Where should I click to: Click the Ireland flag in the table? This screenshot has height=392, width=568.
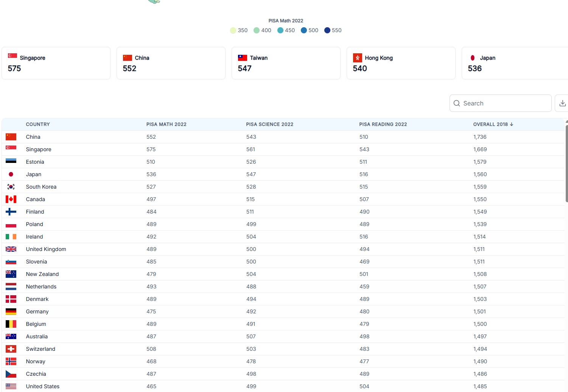(x=11, y=237)
